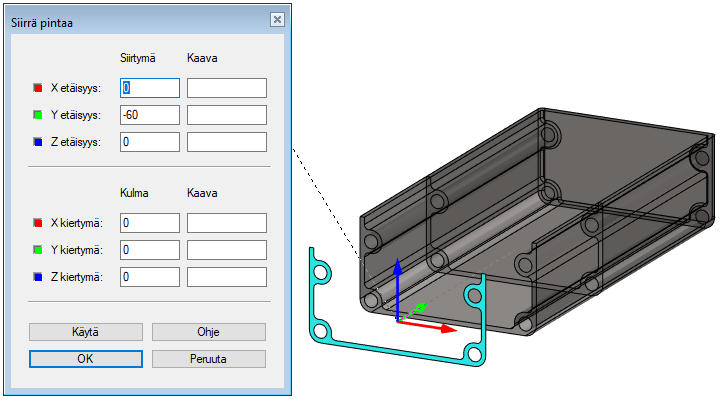This screenshot has height=401, width=720.
Task: Click the green marker beside Y etäisyys
Action: [x=38, y=116]
